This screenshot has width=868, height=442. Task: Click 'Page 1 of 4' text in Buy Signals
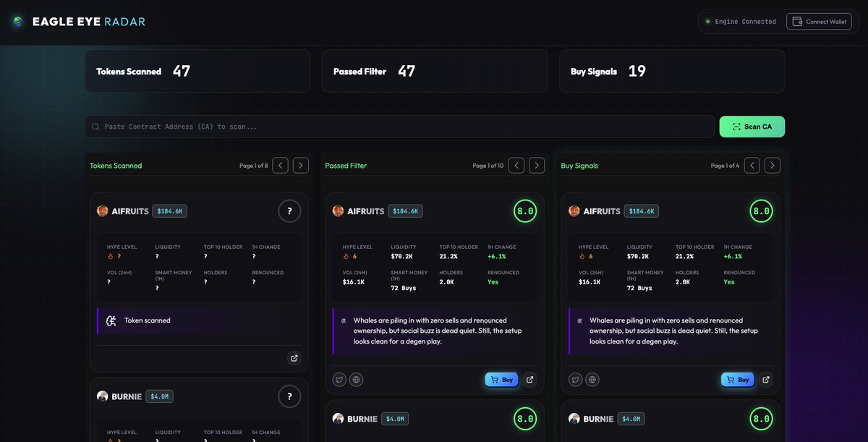click(x=726, y=166)
